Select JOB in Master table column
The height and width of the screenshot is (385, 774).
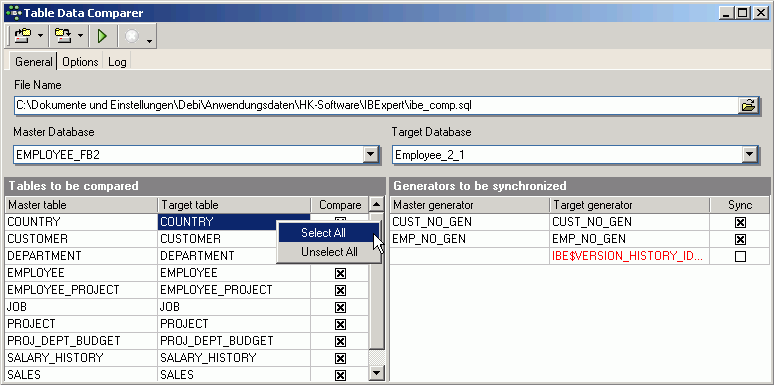[x=81, y=307]
